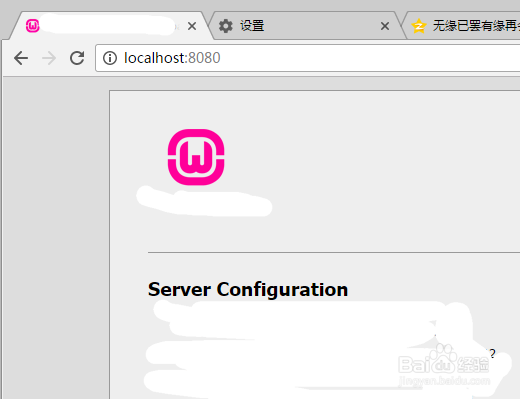Click the forward navigation arrow
Viewport: 520px width, 399px height.
click(x=49, y=58)
